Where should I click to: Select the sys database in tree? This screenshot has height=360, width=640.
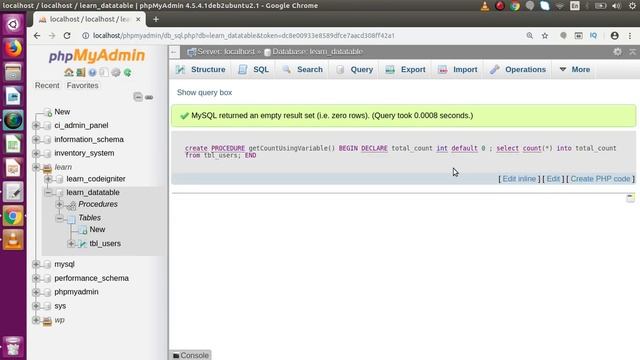(x=60, y=306)
